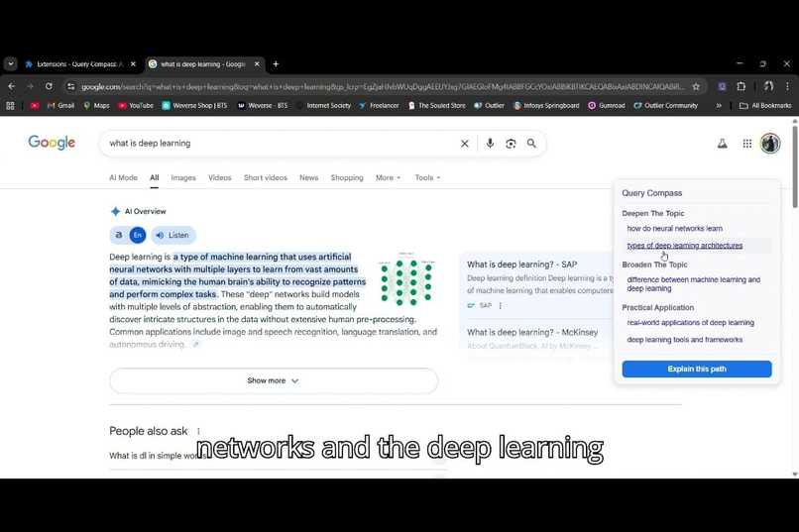Viewport: 799px width, 532px height.
Task: Select the All results tab
Action: [x=155, y=177]
